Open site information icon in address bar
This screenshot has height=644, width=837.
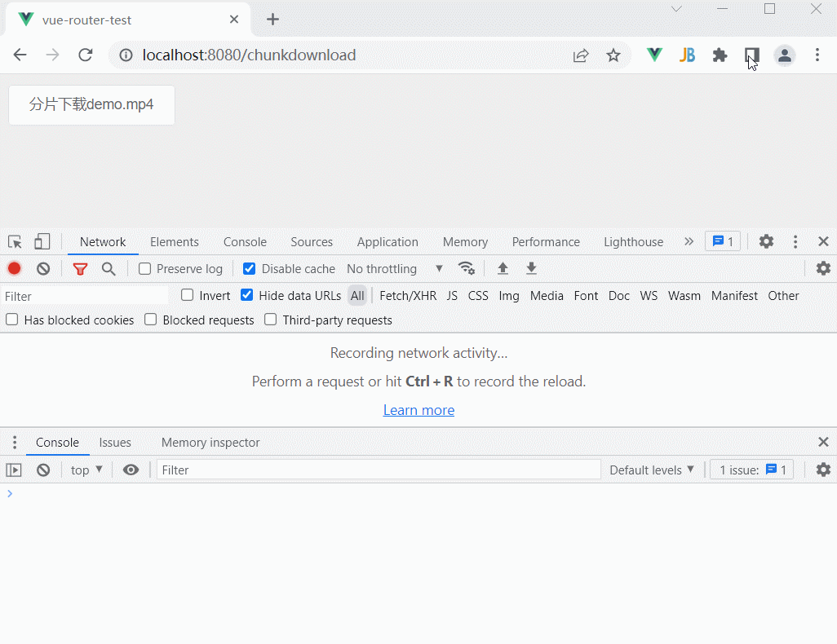tap(126, 55)
